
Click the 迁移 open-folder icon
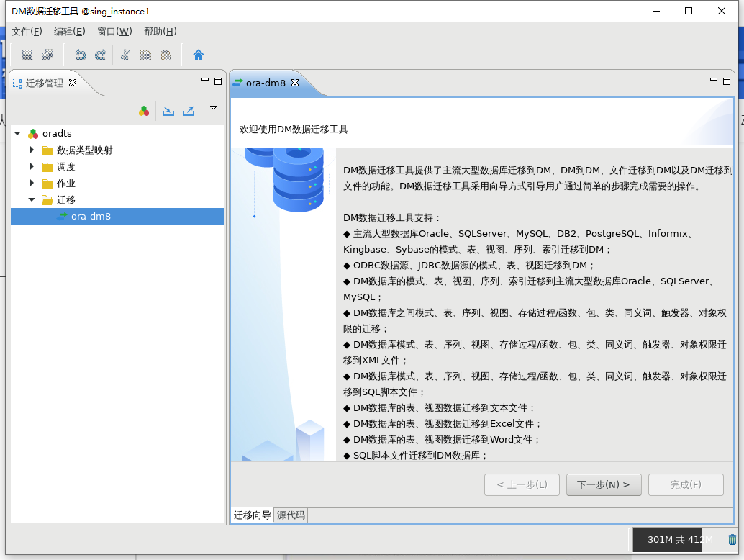tap(47, 200)
